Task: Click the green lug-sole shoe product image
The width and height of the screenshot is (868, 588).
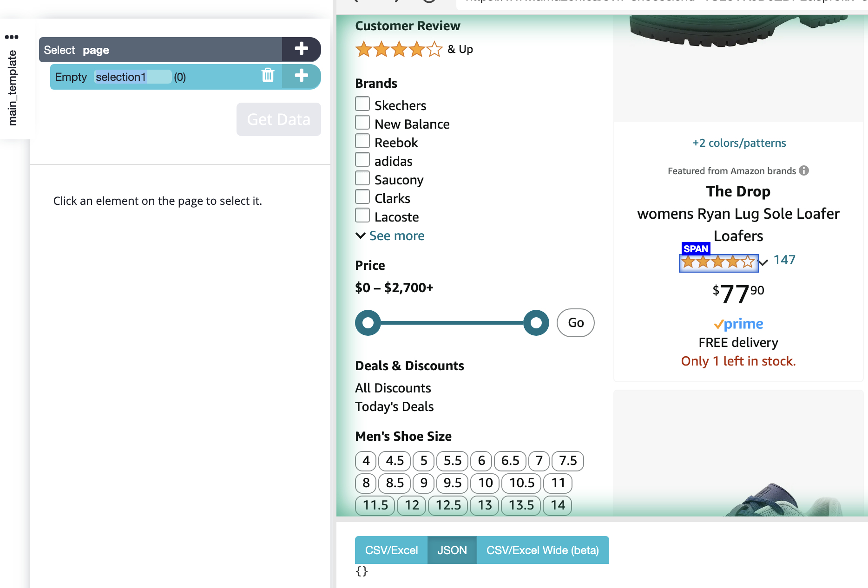Action: coord(738,30)
